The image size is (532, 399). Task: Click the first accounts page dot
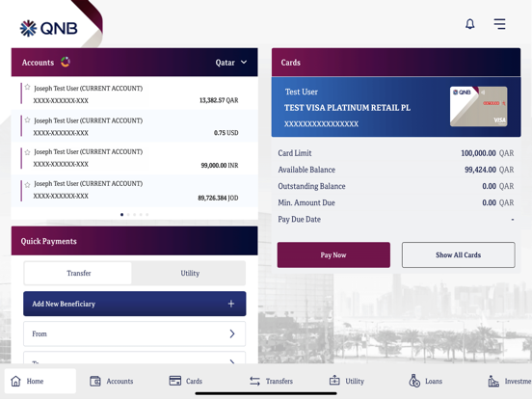tap(121, 214)
